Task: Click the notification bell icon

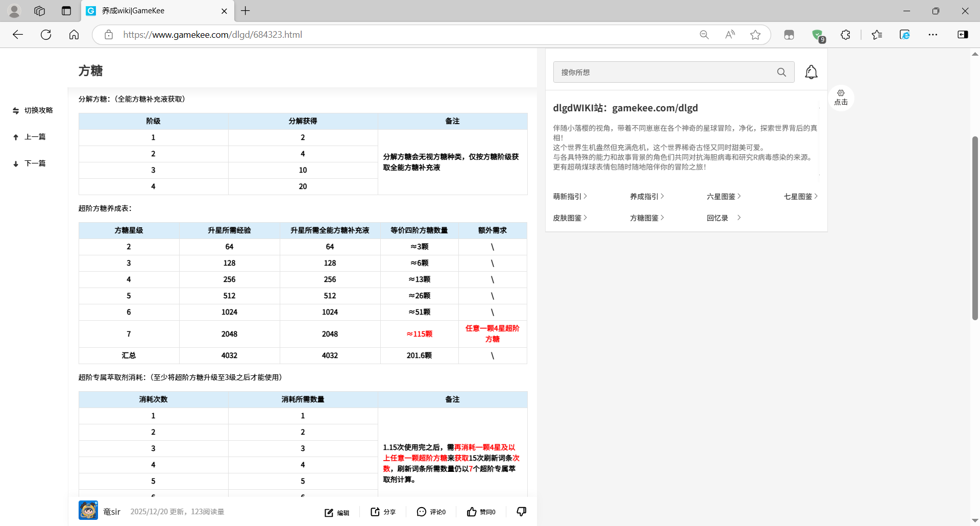Action: (x=811, y=72)
